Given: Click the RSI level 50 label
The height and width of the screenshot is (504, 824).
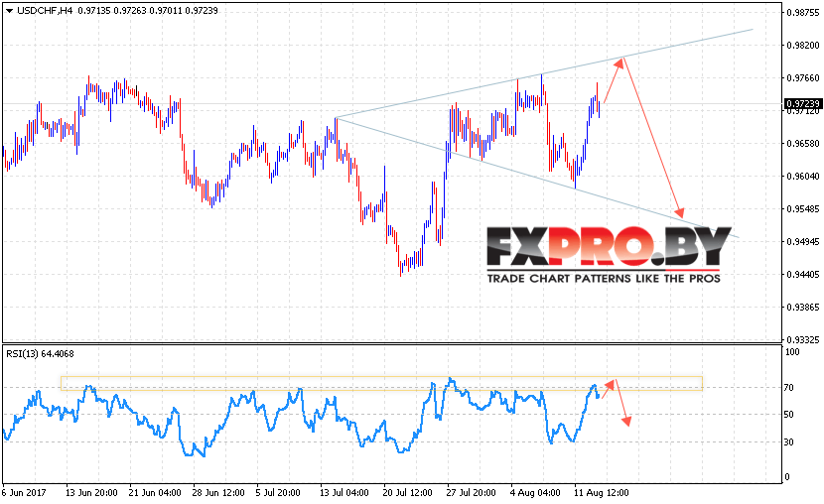Looking at the screenshot, I should 789,415.
